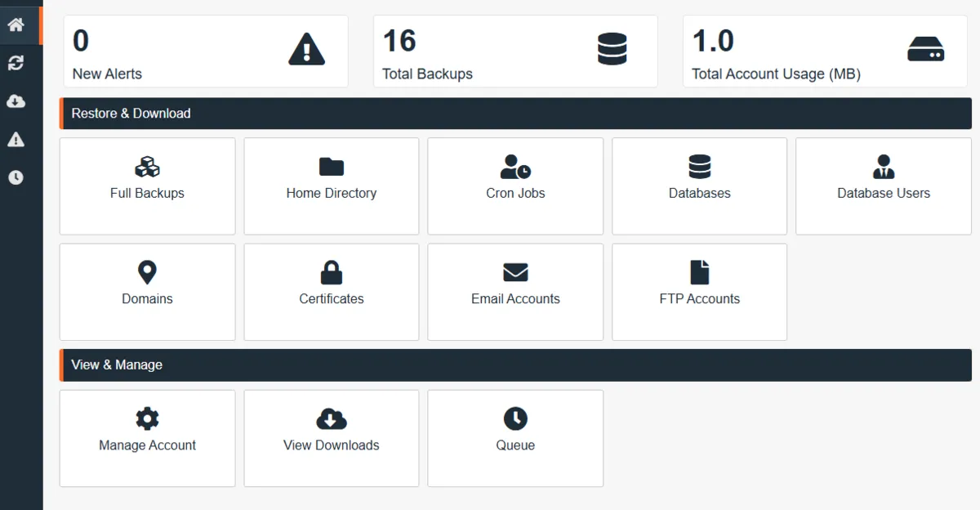980x510 pixels.
Task: Click the Queue clock icon
Action: point(515,419)
